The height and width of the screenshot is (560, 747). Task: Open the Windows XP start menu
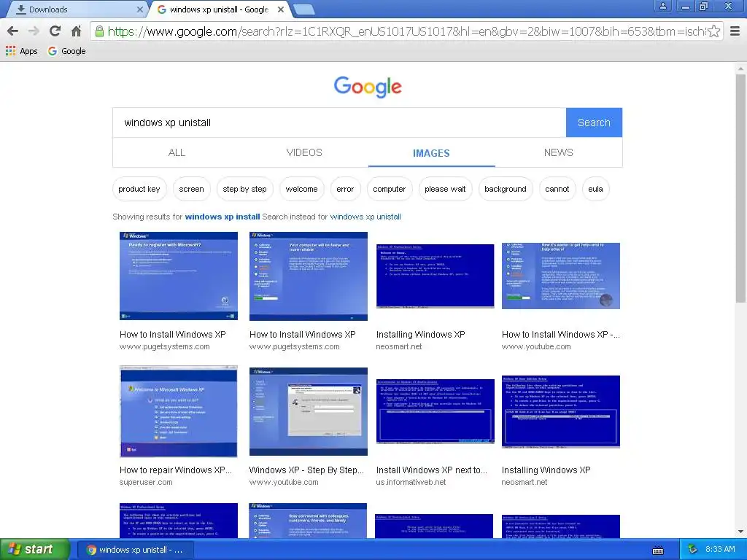click(x=34, y=550)
